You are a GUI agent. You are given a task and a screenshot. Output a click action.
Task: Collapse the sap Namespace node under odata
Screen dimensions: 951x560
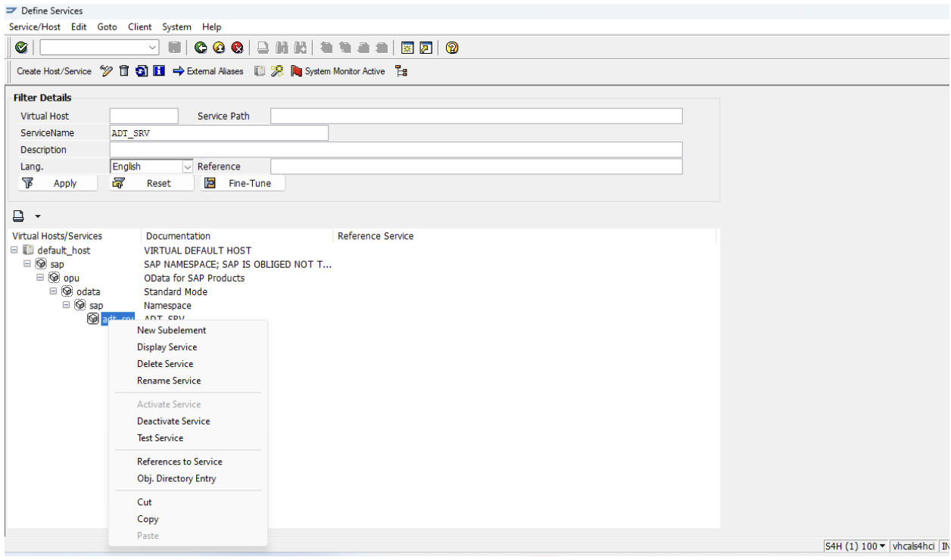pyautogui.click(x=66, y=305)
